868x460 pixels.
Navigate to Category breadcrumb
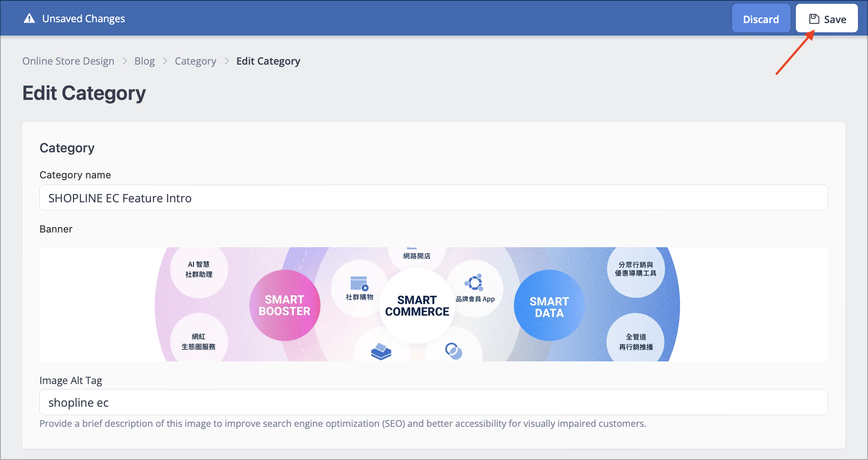[x=195, y=61]
